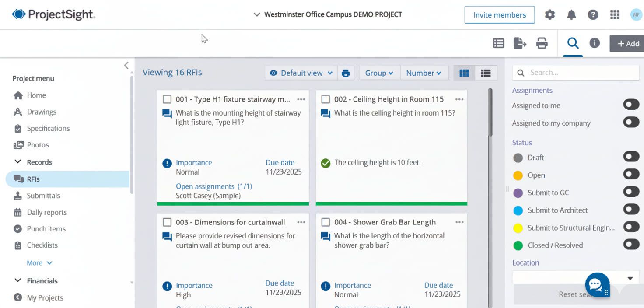Open the info panel icon

point(594,43)
